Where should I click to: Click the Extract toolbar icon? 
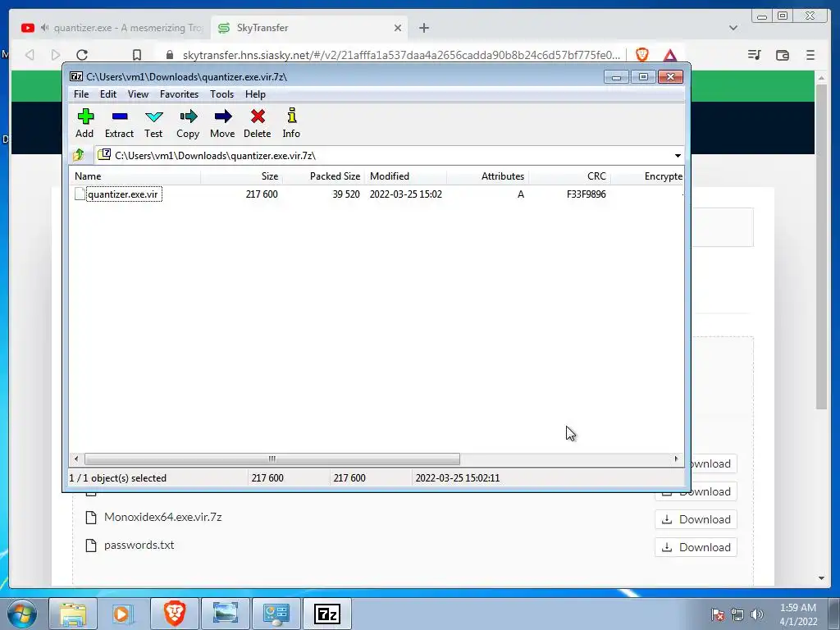click(119, 123)
